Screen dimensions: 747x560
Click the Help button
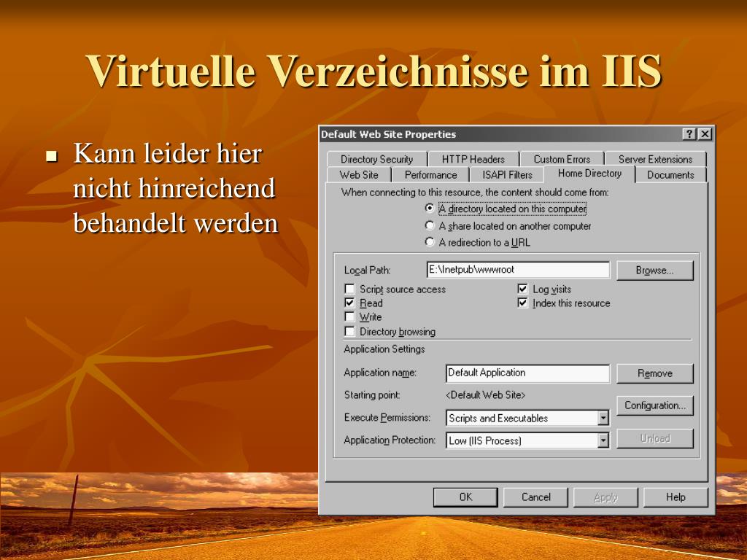676,497
